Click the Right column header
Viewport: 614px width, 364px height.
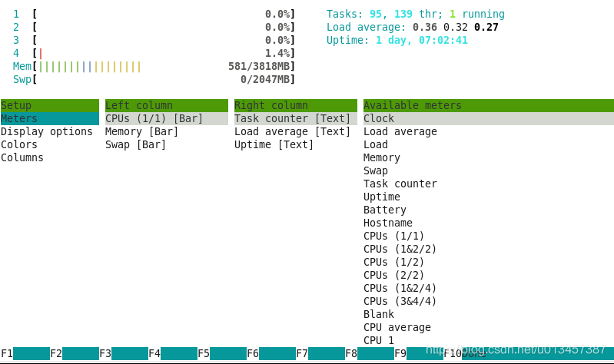tap(296, 106)
